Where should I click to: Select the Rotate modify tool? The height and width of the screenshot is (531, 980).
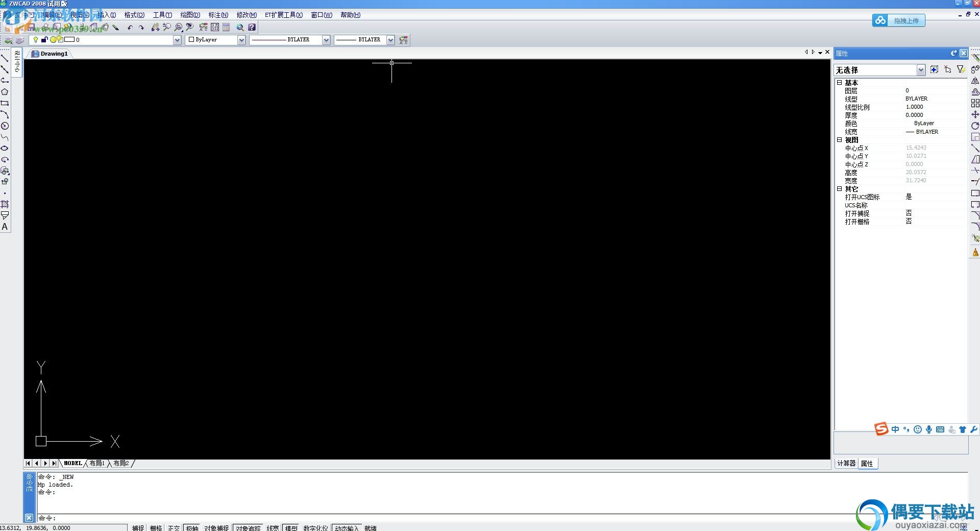(x=975, y=126)
